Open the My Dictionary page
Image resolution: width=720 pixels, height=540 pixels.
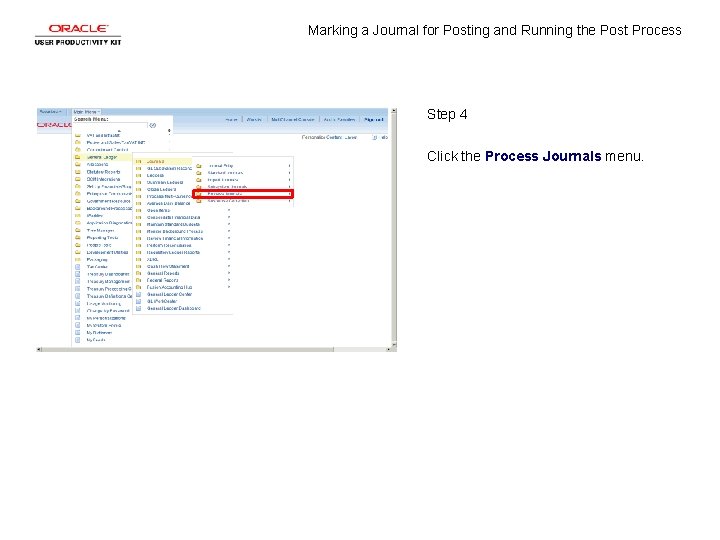(99, 333)
